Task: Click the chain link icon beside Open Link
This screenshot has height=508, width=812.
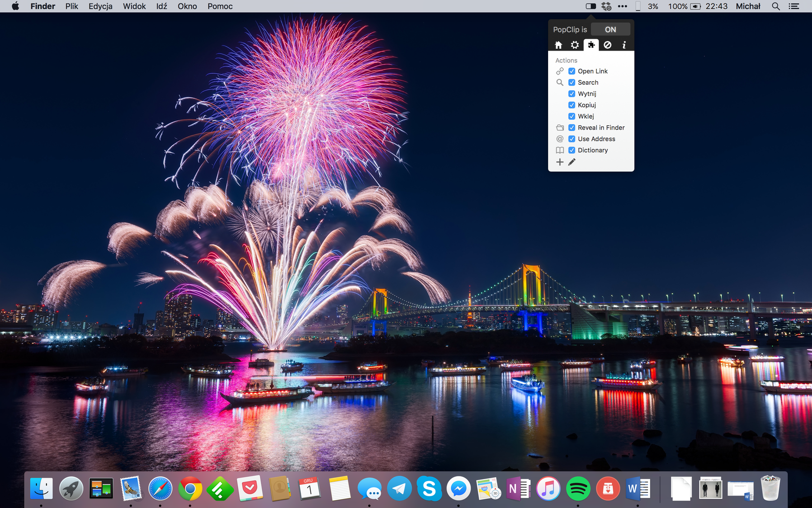Action: click(560, 71)
